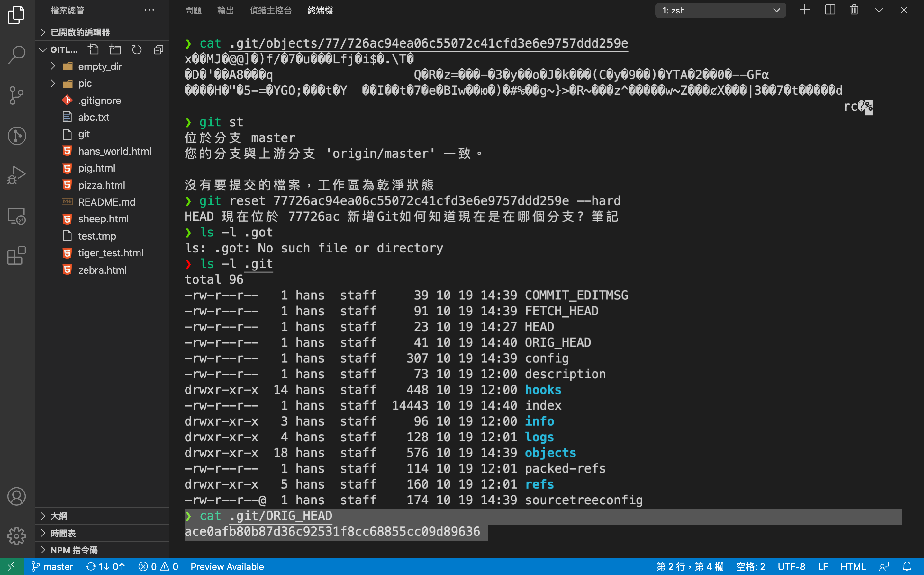Synchronize changes 1↓ 0↑ in status bar
924x575 pixels.
pyautogui.click(x=105, y=567)
